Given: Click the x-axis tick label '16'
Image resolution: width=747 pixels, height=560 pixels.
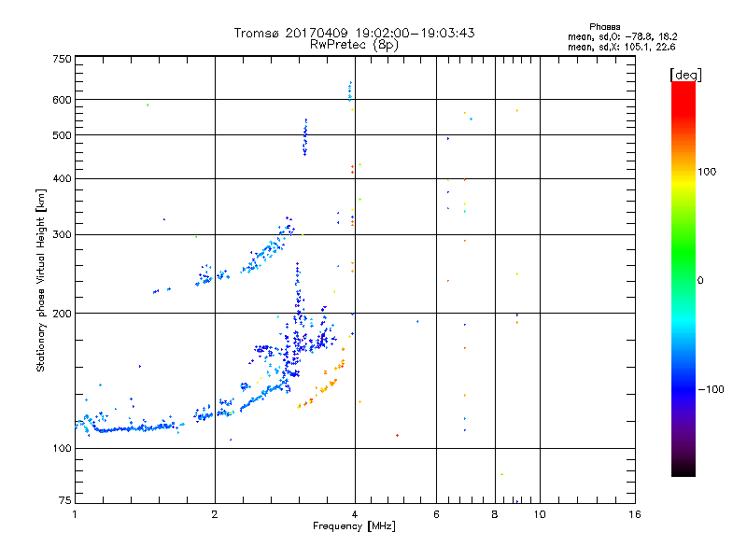Looking at the screenshot, I should (x=635, y=514).
